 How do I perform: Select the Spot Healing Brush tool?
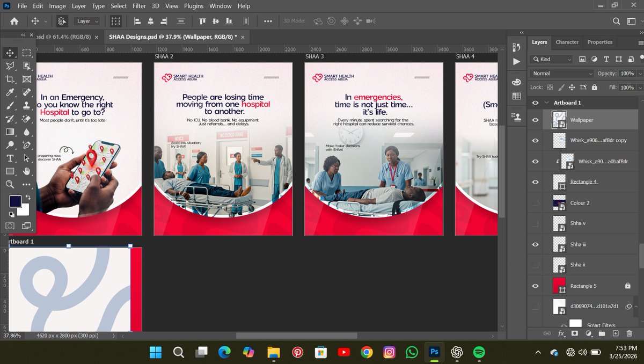coord(27,92)
